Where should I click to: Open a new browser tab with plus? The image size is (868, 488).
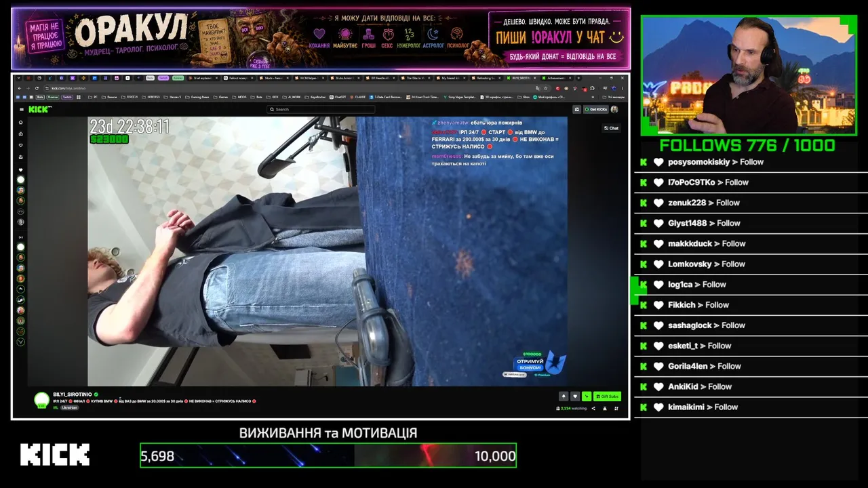578,78
